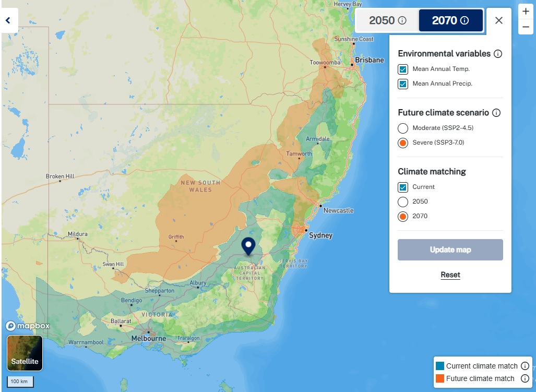
Task: Open info icon beside Future climate scenario
Action: point(496,113)
